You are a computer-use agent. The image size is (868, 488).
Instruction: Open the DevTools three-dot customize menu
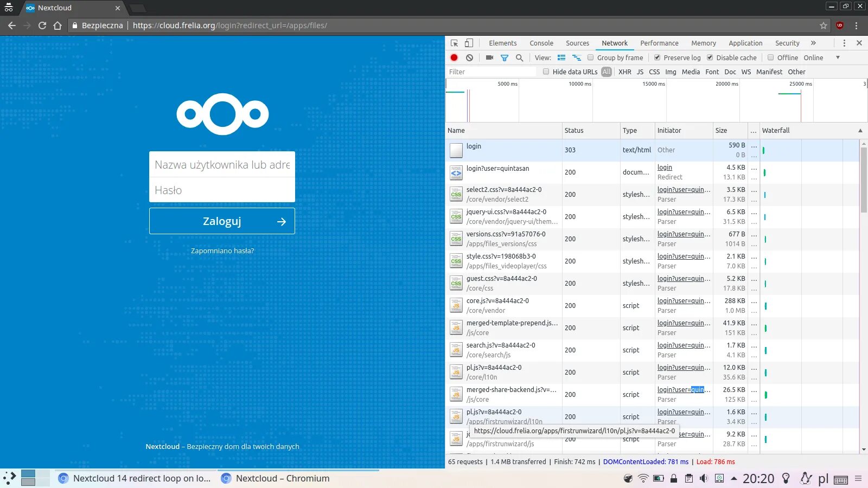click(x=844, y=43)
